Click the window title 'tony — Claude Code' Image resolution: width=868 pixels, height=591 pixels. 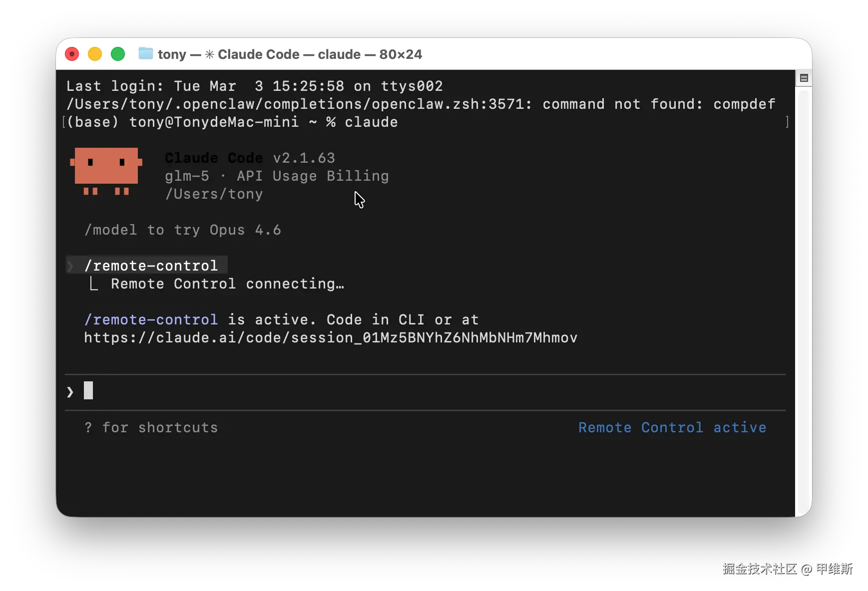click(x=290, y=54)
